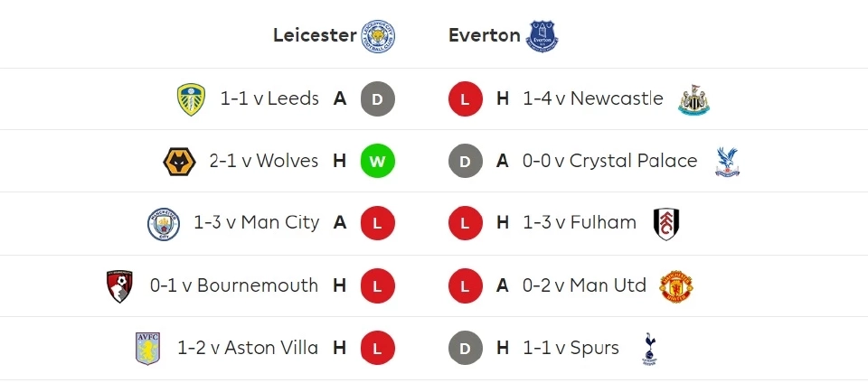
Task: Click the Fulham badge icon
Action: pos(666,223)
